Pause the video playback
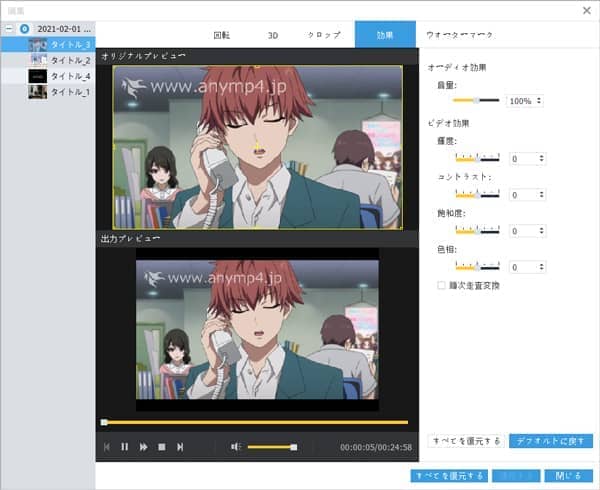The height and width of the screenshot is (490, 600). click(x=124, y=447)
